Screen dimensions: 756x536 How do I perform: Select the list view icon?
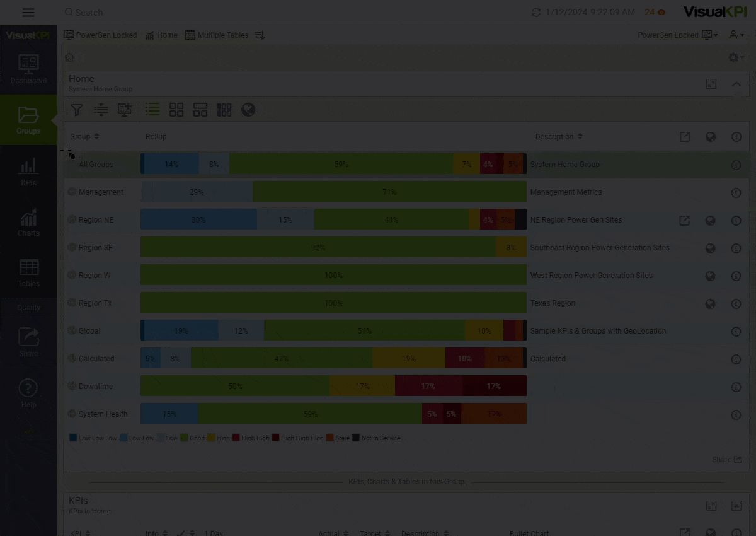tap(152, 110)
